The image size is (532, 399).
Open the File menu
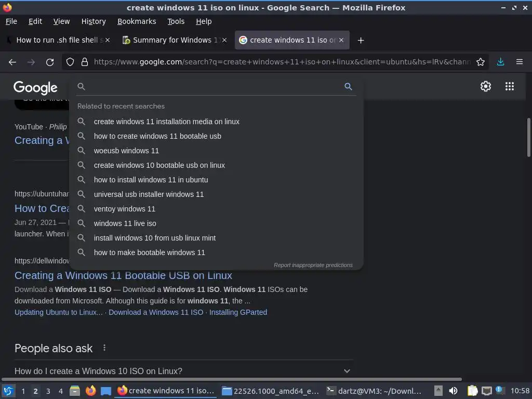pos(11,21)
